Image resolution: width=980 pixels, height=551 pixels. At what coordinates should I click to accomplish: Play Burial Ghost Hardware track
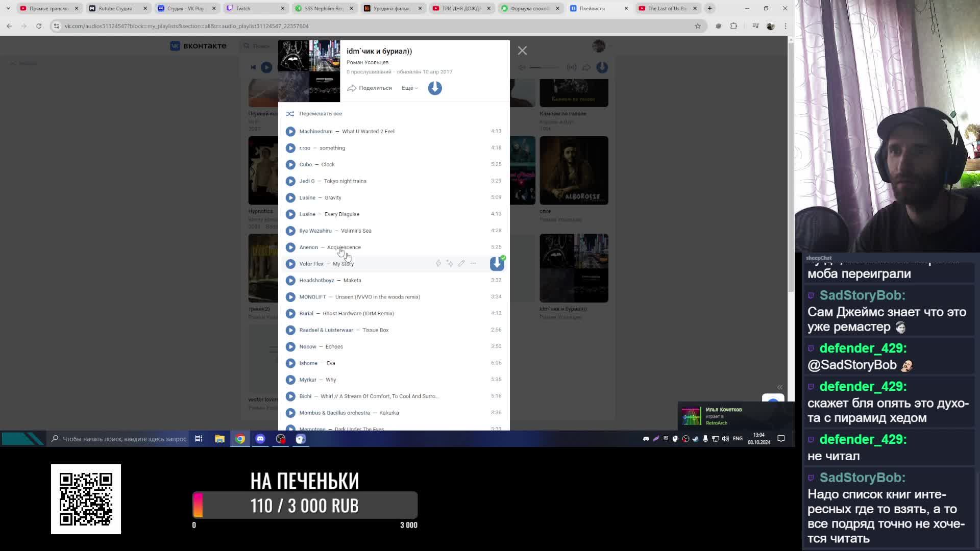click(290, 314)
